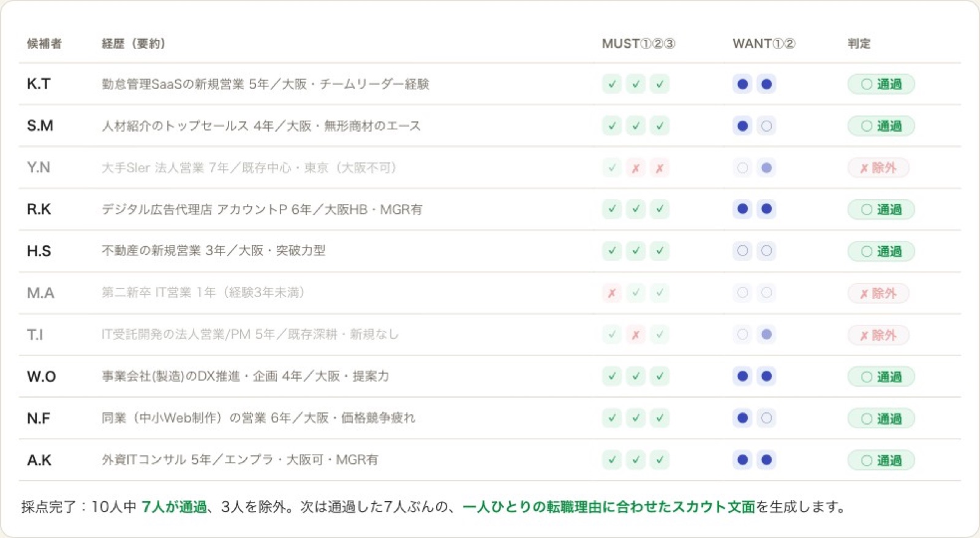Click the red X under MUST① for M.A

612,293
